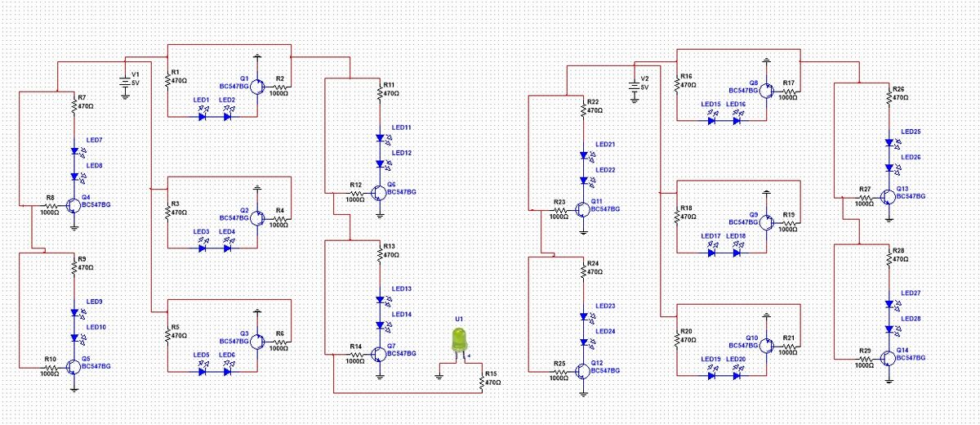The height and width of the screenshot is (425, 980).
Task: Click the V2 5V battery symbol
Action: coord(634,85)
